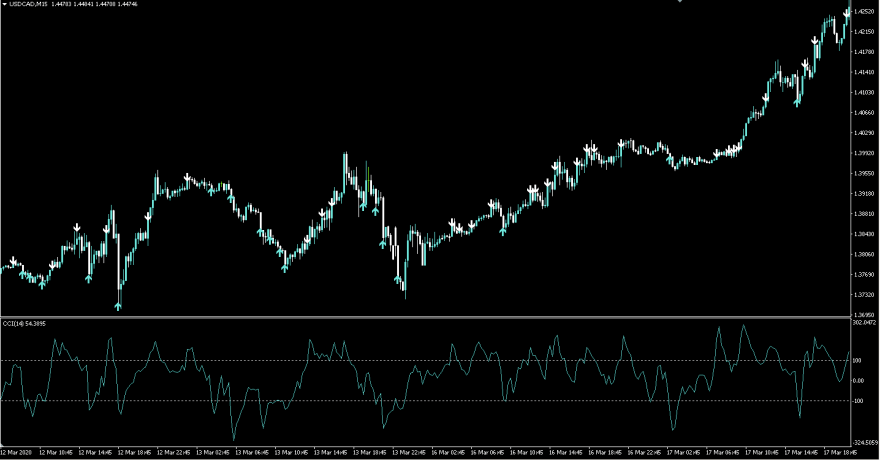Click the 12 Mar 2020 date label
The width and height of the screenshot is (880, 460).
(16, 452)
